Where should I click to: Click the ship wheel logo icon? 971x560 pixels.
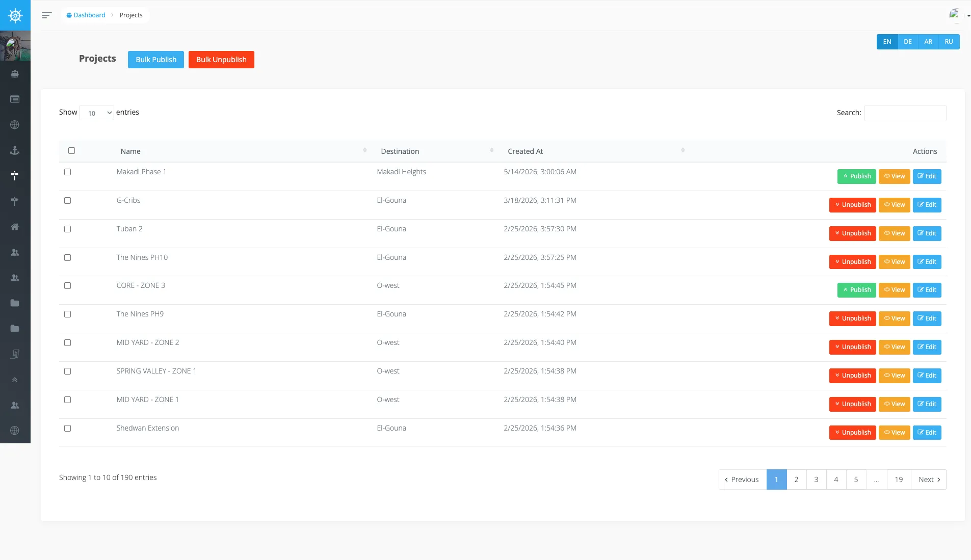pos(15,15)
